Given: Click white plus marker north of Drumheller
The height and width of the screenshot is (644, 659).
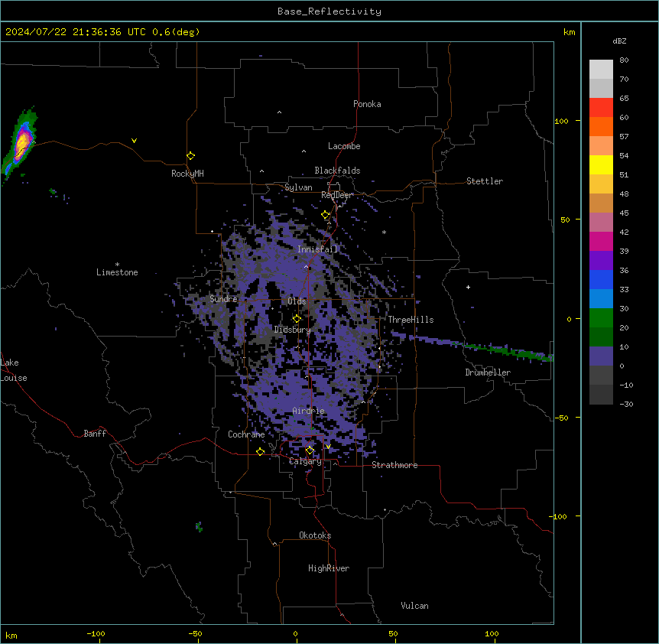Looking at the screenshot, I should 468,287.
